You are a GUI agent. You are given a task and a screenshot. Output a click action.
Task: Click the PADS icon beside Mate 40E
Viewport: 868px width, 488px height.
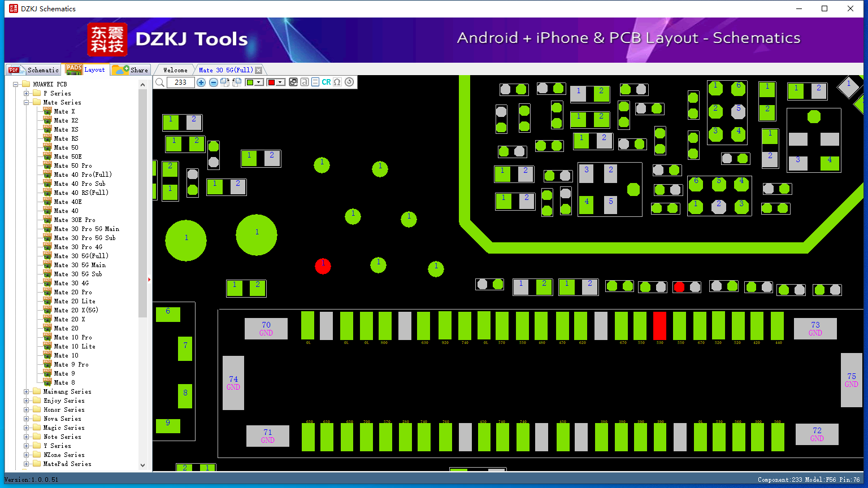click(47, 202)
